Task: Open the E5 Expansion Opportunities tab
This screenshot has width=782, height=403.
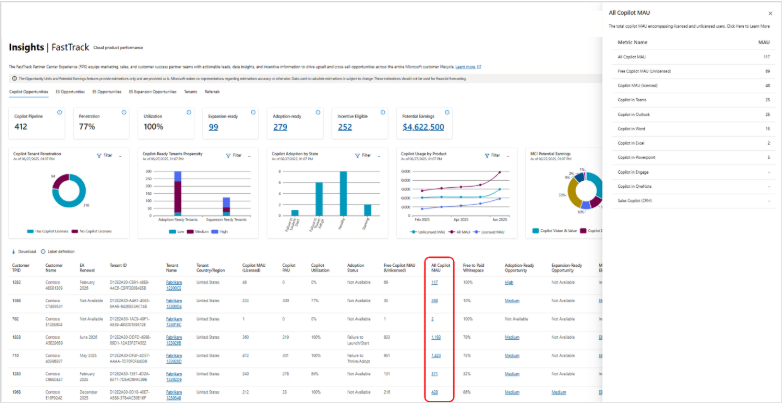Action: tap(153, 92)
